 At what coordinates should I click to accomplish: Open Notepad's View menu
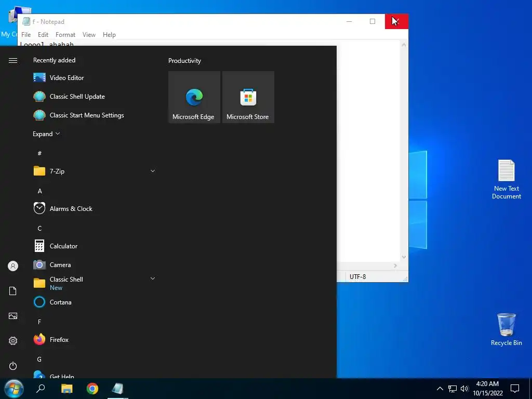[89, 35]
